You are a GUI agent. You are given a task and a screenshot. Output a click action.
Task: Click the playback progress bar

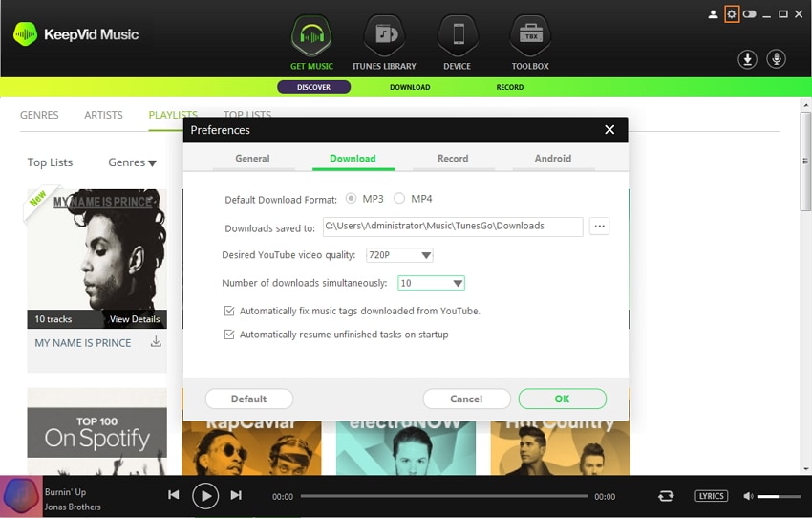[444, 496]
